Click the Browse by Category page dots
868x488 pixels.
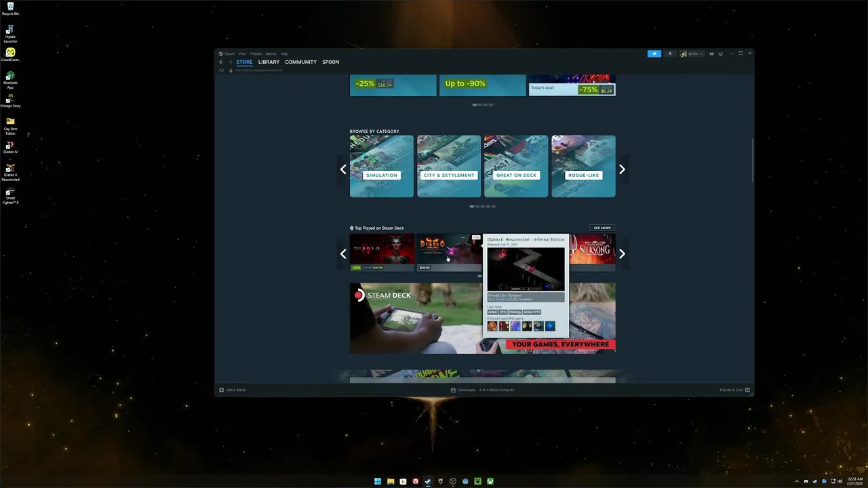(482, 206)
